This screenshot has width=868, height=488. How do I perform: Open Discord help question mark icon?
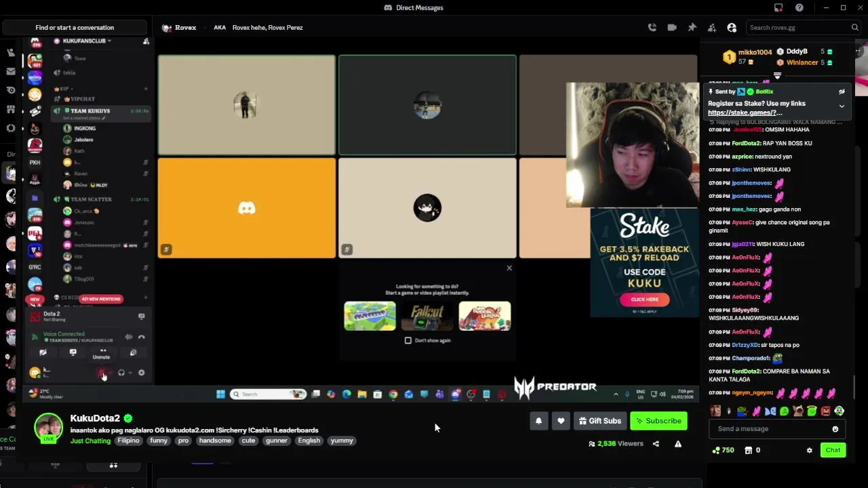pos(800,7)
